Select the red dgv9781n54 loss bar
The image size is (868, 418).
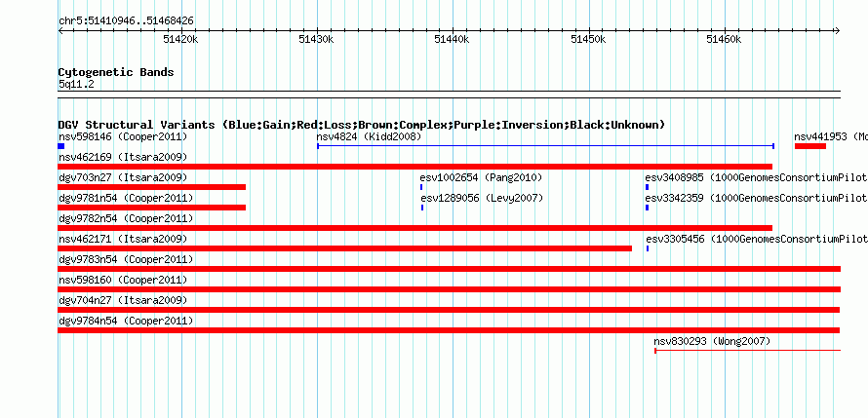point(152,208)
